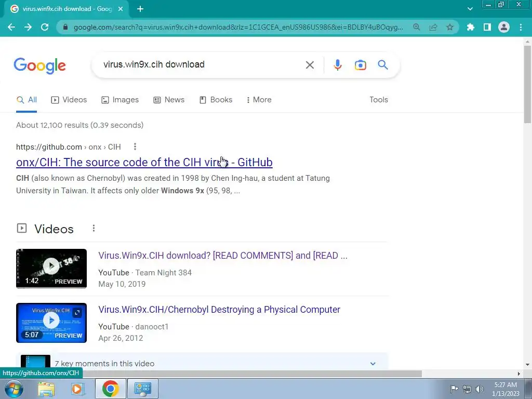Go back to the previous page
The height and width of the screenshot is (399, 532).
(11, 27)
